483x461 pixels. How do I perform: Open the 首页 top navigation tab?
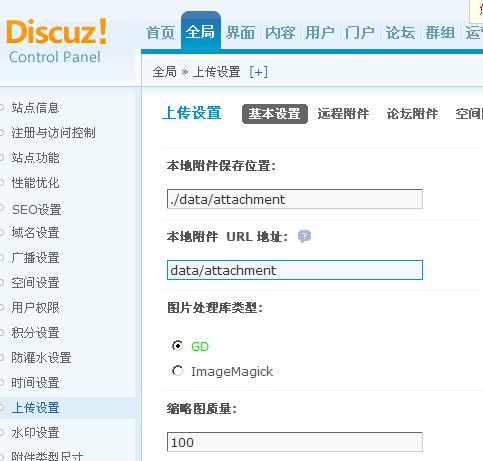point(160,33)
